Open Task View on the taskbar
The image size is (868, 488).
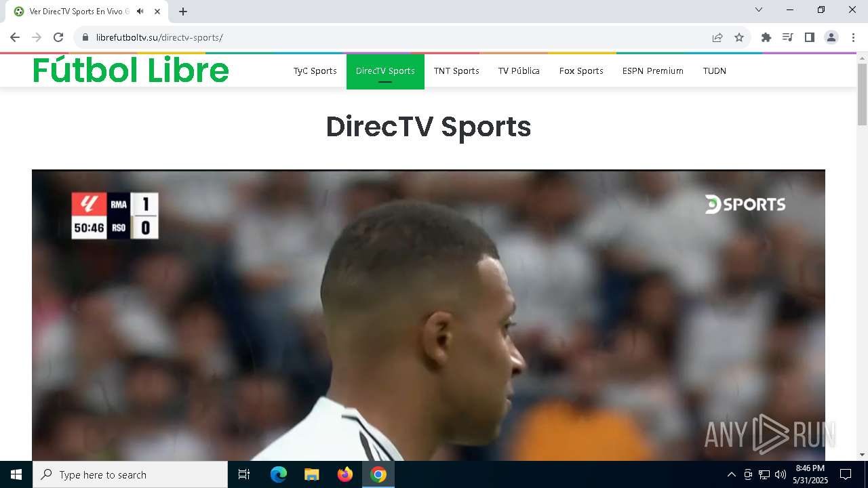(x=244, y=474)
